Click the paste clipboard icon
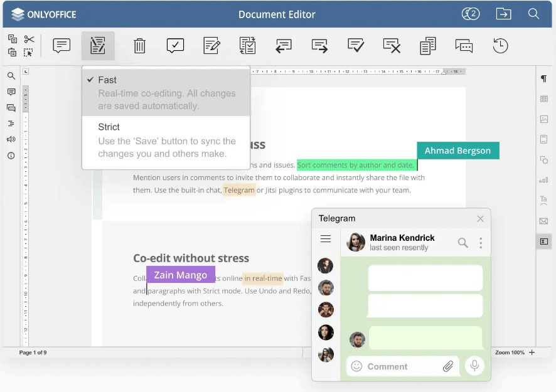 coord(13,53)
